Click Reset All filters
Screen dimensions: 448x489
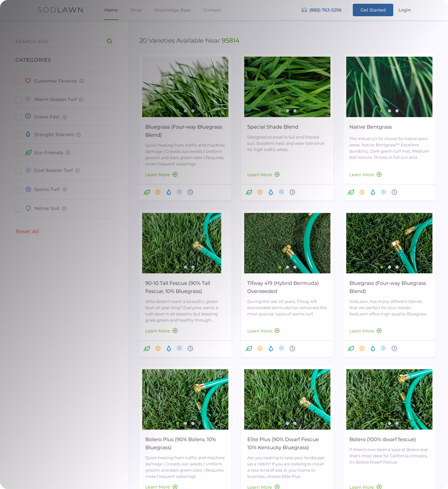[27, 232]
